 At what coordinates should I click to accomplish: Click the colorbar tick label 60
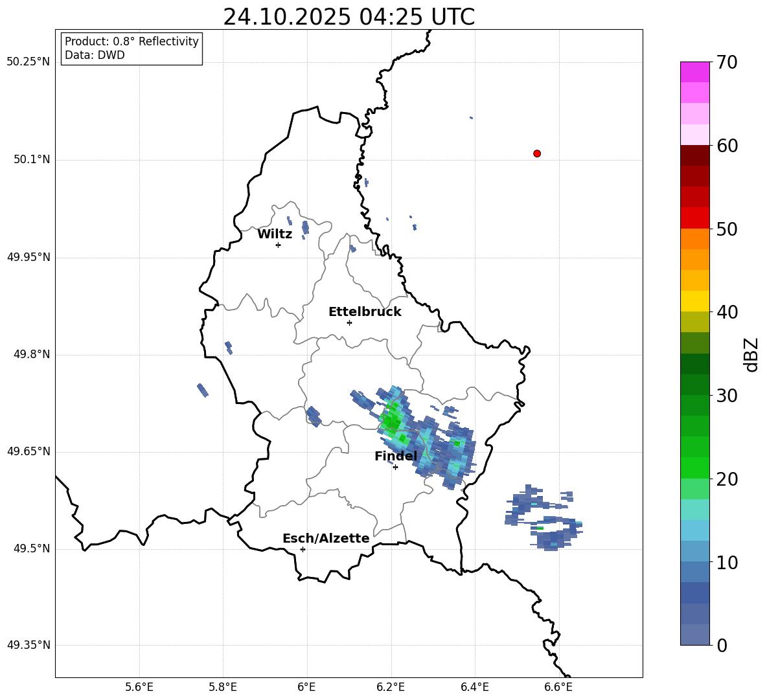(727, 146)
